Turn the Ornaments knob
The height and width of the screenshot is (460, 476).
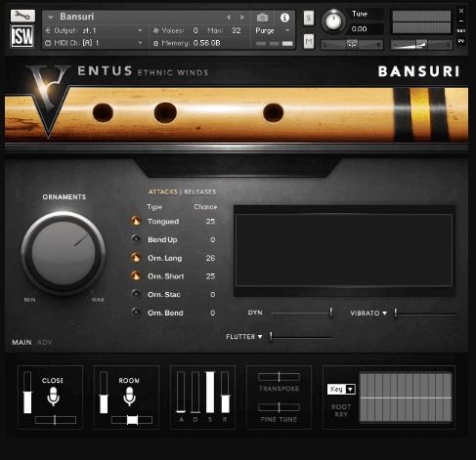64,254
